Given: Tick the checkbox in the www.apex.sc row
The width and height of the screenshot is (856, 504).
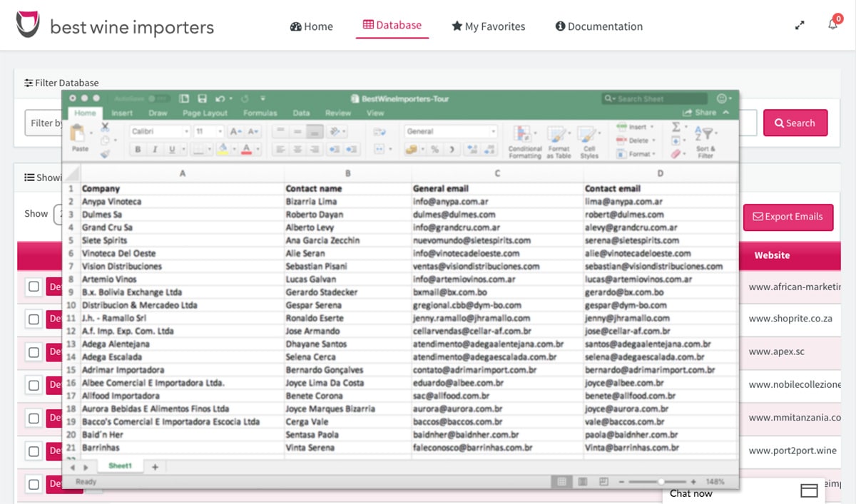Looking at the screenshot, I should pyautogui.click(x=34, y=352).
